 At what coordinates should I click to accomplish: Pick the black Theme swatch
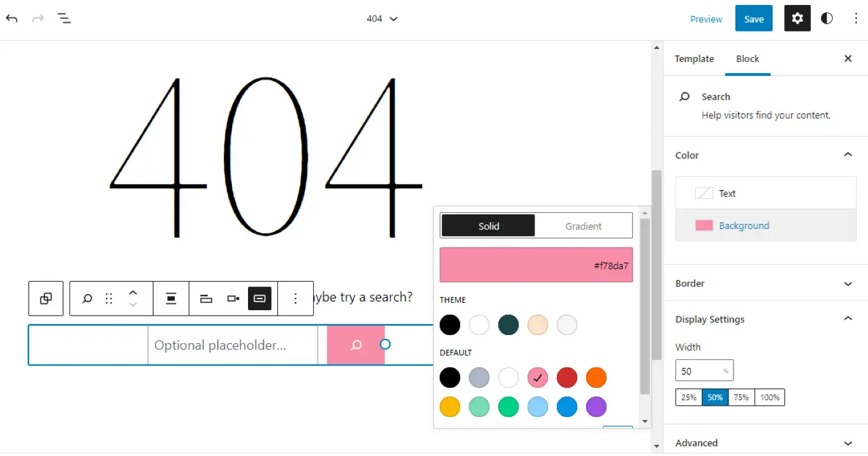click(x=450, y=324)
